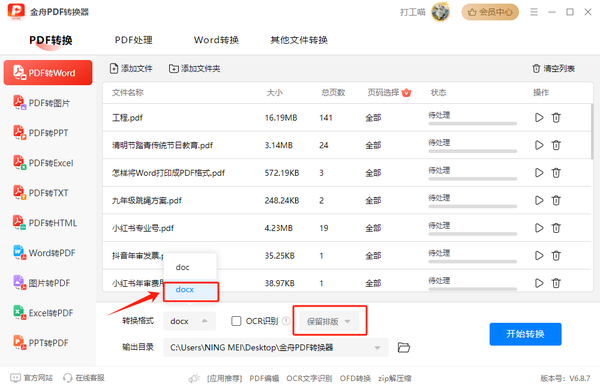The image size is (600, 390).
Task: Click the progress bar of 九年级跳绳方案.pdf
Action: [x=473, y=206]
